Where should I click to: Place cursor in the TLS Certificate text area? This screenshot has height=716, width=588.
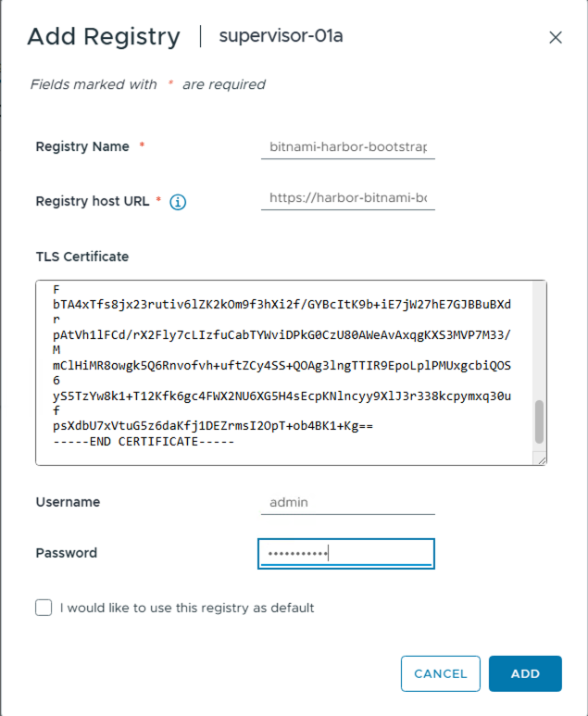click(x=278, y=371)
